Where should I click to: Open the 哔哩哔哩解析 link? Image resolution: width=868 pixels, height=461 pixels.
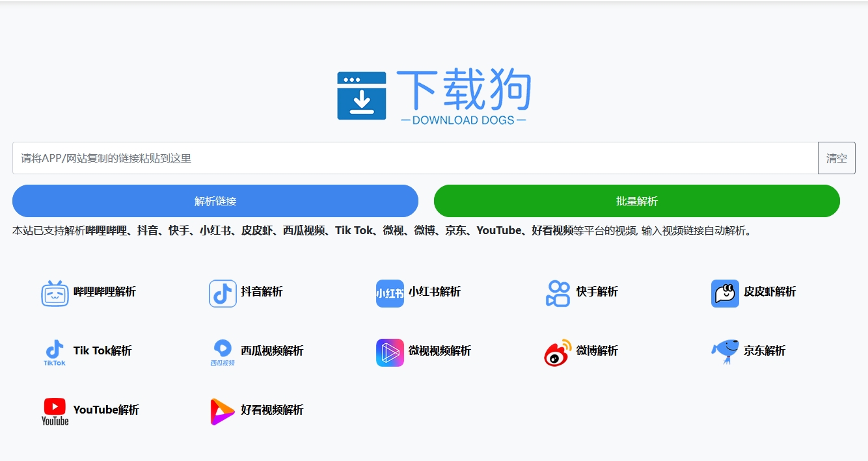click(x=105, y=292)
